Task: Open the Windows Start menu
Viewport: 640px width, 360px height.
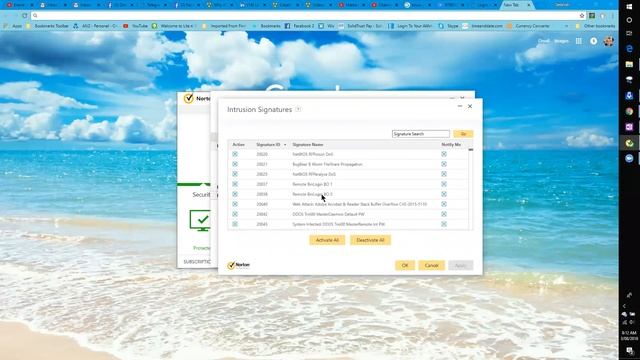Action: [x=629, y=6]
